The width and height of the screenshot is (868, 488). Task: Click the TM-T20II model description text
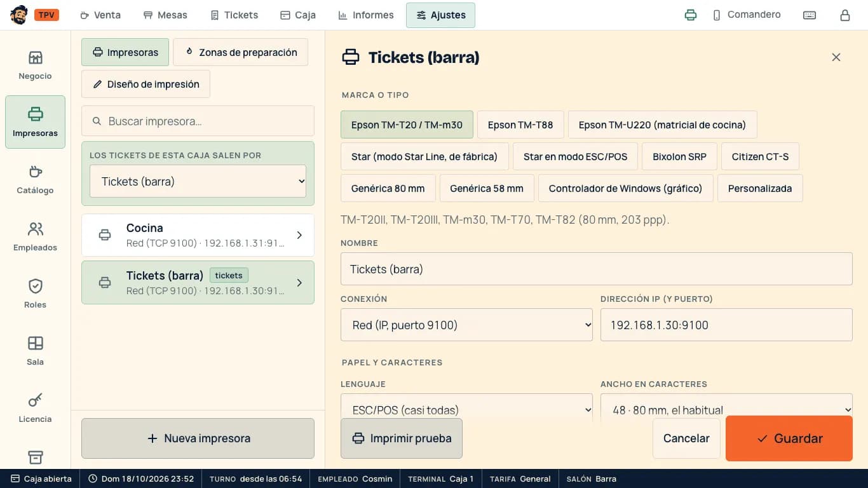505,220
